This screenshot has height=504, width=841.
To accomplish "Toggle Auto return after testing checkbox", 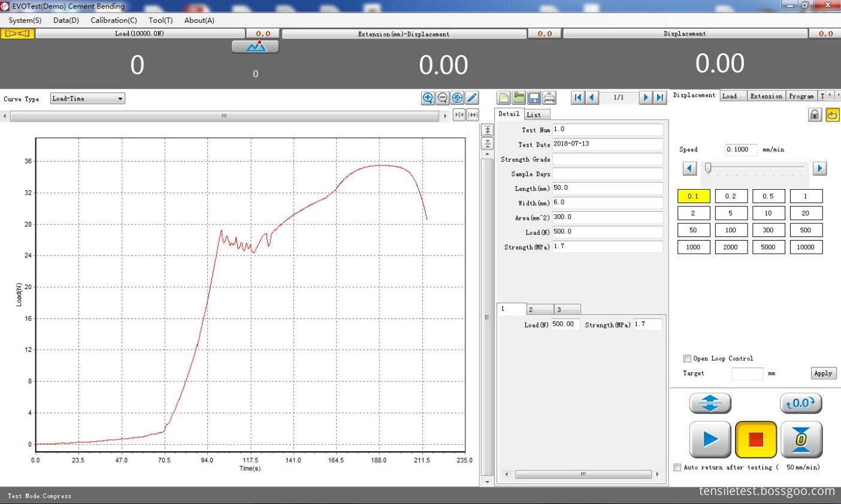I will (677, 467).
